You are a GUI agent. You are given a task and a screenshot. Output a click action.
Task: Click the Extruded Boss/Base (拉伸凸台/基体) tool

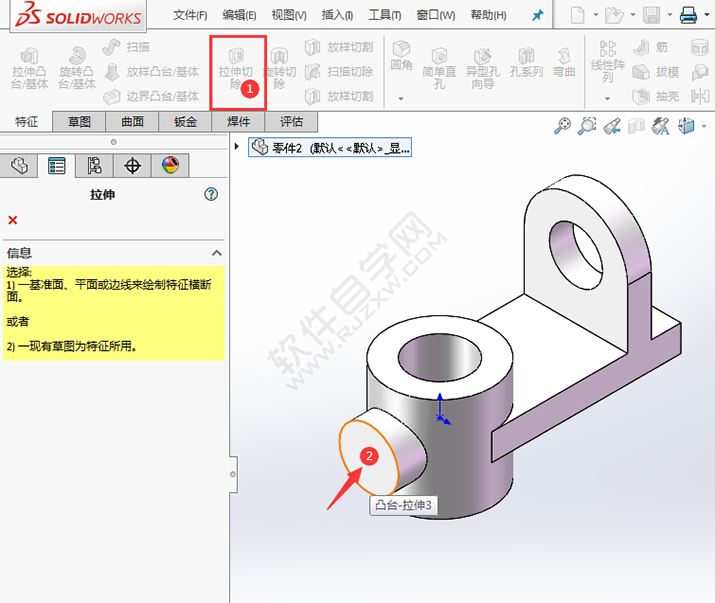(30, 68)
